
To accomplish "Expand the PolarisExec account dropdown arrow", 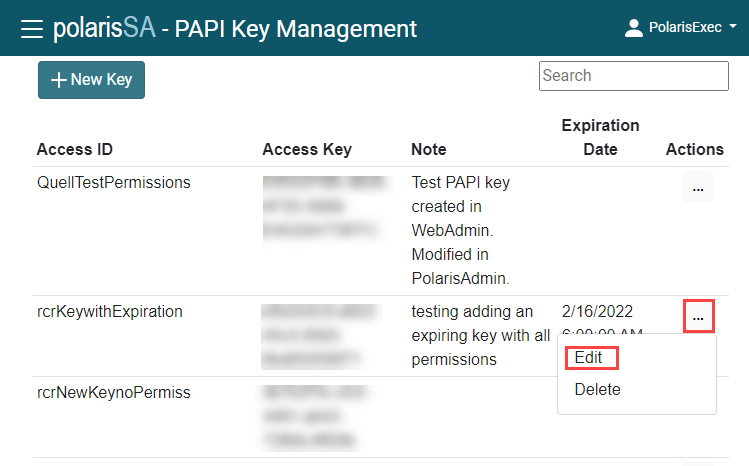I will pyautogui.click(x=733, y=27).
